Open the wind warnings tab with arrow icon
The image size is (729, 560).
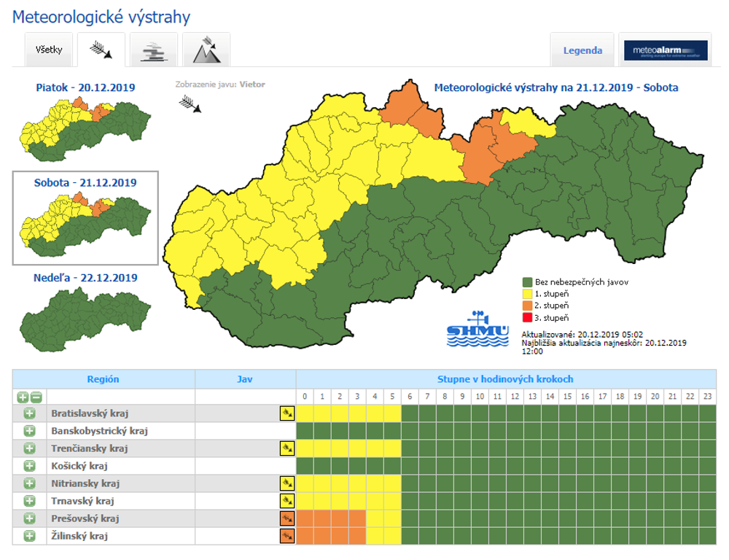(101, 50)
